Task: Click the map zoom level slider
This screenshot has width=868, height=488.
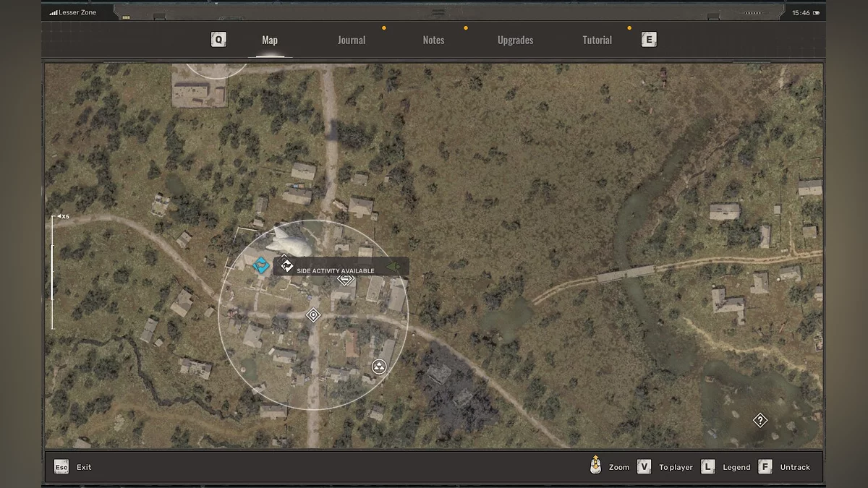Action: [52, 273]
